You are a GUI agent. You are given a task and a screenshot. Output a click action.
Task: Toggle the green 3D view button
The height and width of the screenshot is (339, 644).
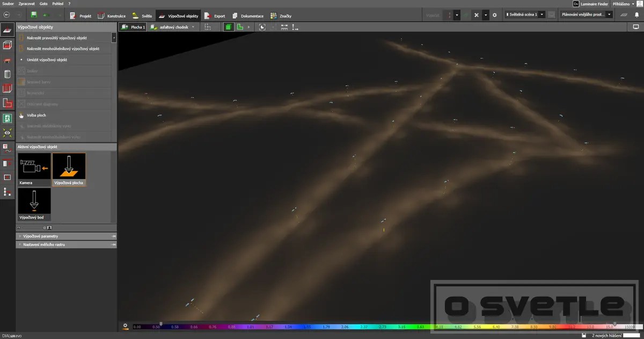(x=229, y=26)
